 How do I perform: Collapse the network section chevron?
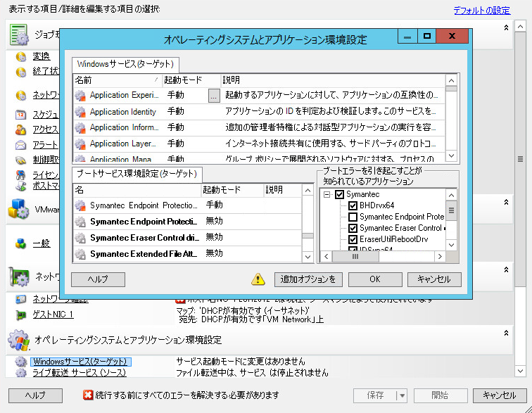pyautogui.click(x=506, y=269)
